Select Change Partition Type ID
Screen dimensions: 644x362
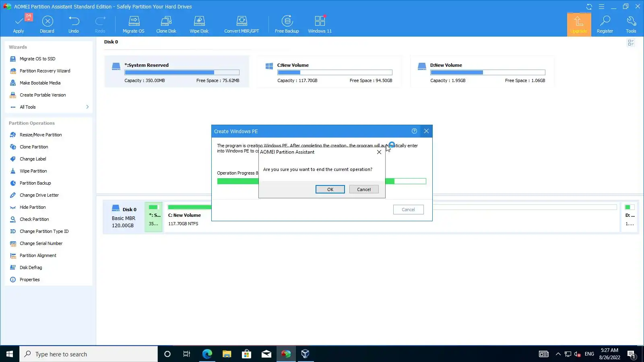(44, 231)
